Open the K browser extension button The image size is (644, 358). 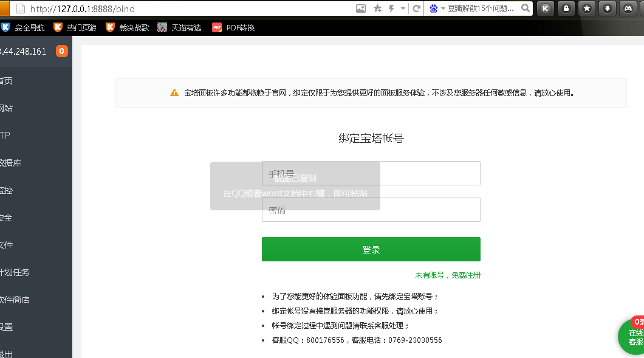(546, 9)
